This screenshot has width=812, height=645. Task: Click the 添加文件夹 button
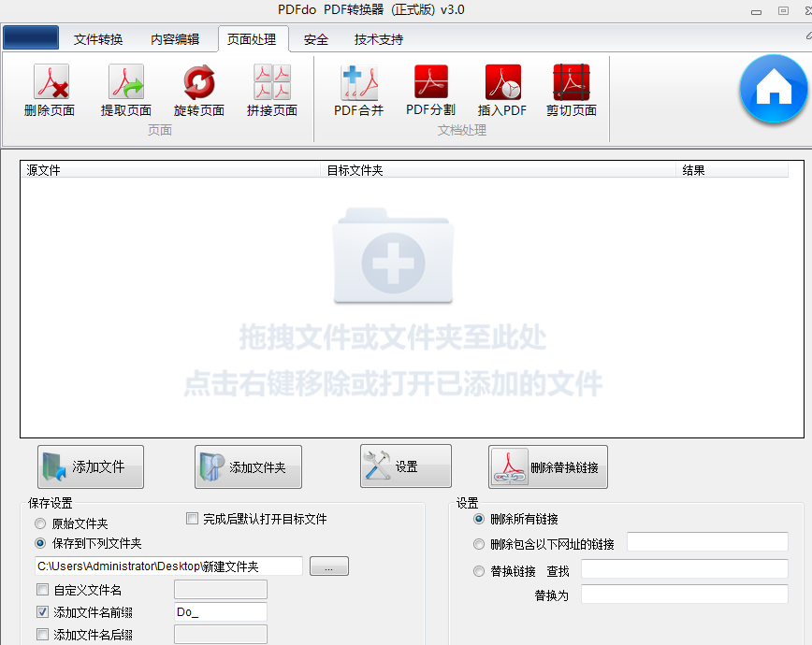[248, 467]
